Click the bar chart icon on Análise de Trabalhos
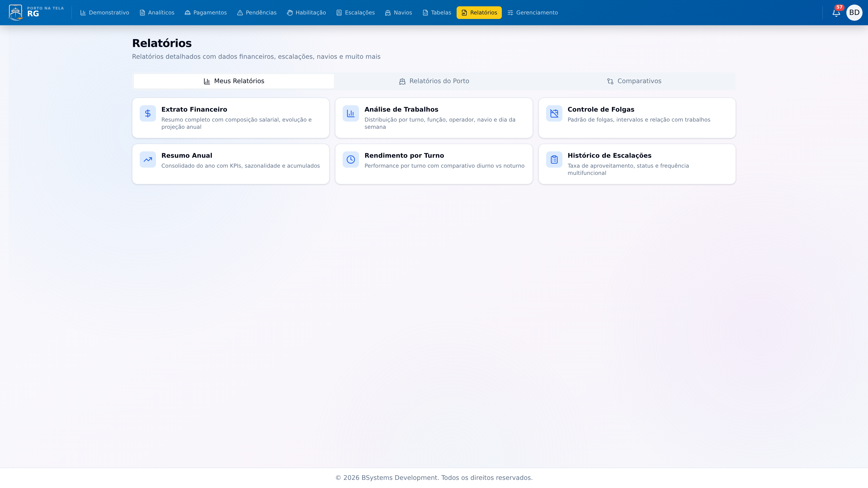This screenshot has width=868, height=488. [x=350, y=113]
